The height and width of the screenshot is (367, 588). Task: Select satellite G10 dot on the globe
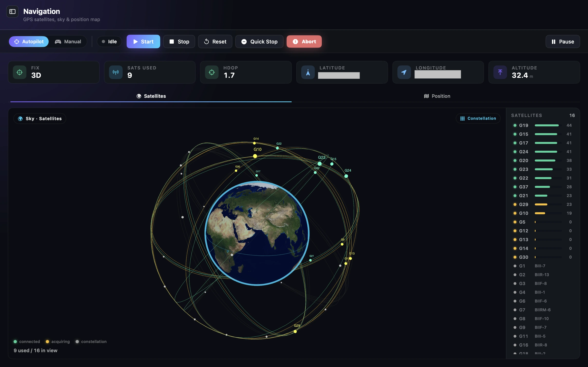[255, 156]
